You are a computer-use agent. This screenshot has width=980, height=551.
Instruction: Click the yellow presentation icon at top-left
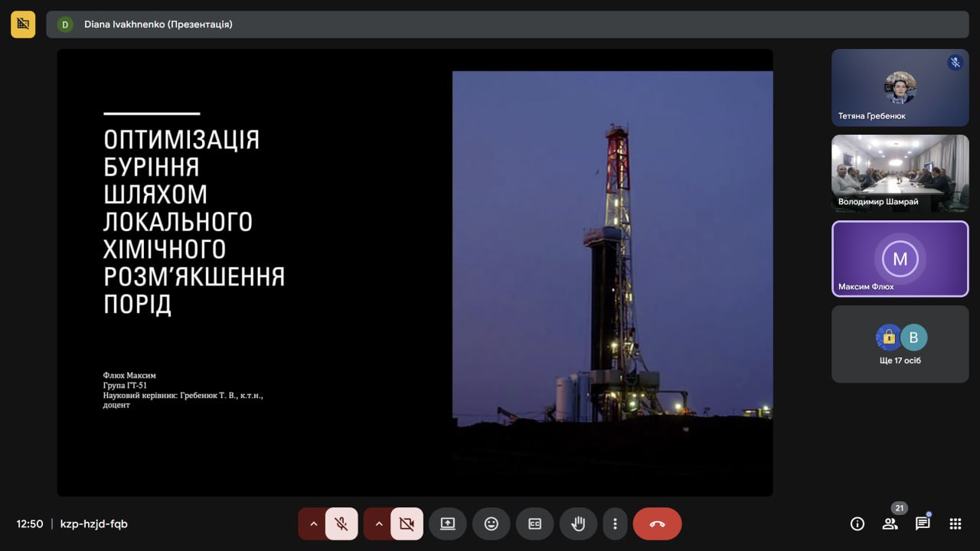(23, 24)
